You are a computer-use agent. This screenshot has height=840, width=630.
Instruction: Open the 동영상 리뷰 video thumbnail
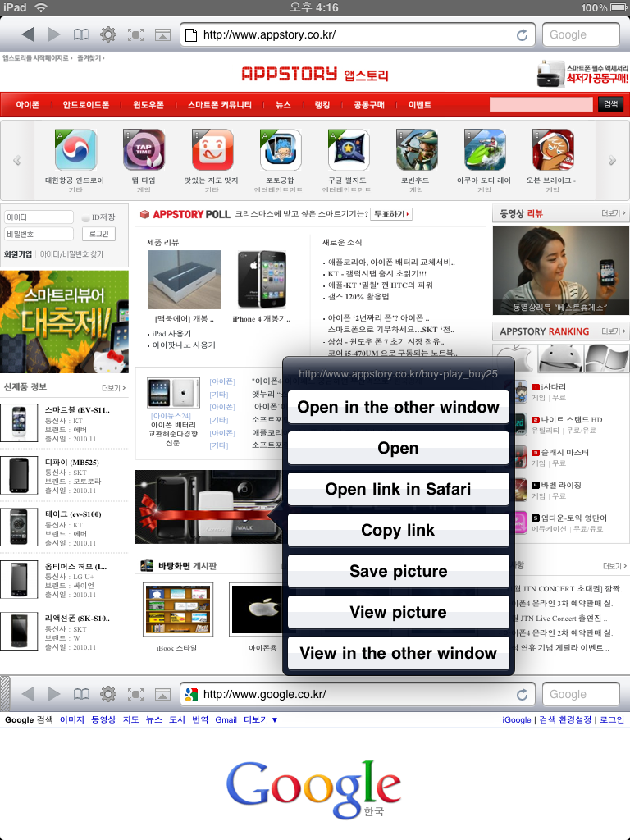560,270
